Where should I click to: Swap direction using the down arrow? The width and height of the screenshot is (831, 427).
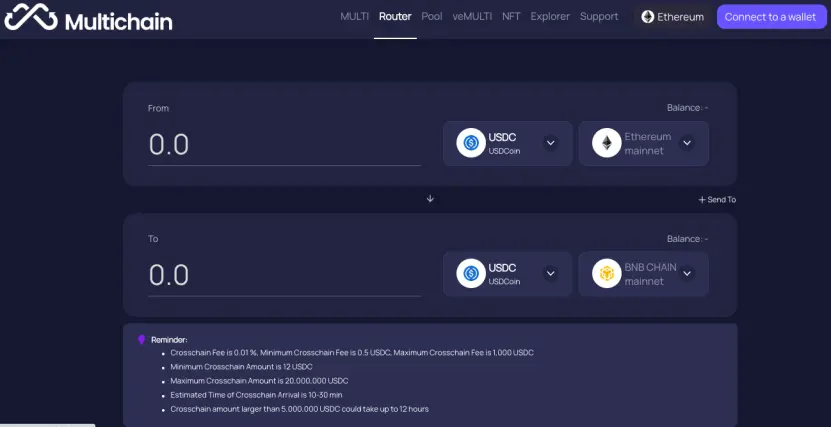point(430,199)
